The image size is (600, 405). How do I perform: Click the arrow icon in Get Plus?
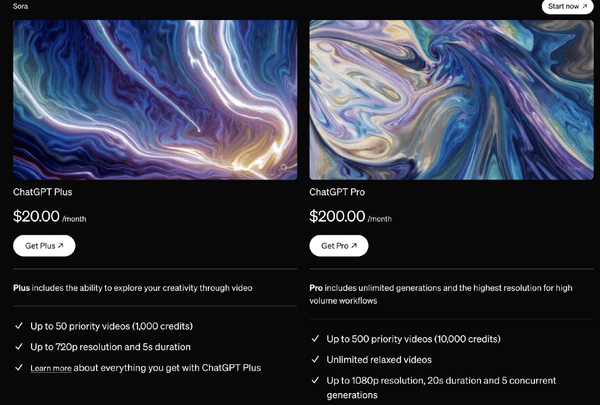tap(60, 246)
